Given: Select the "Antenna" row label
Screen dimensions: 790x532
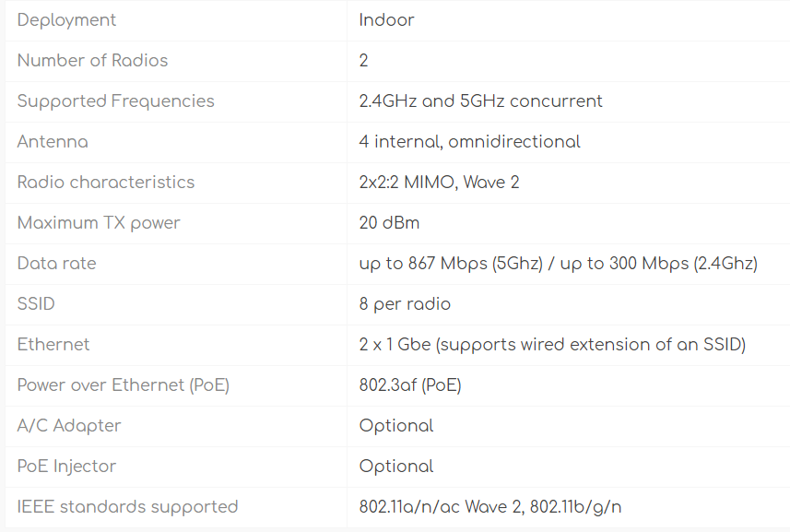Looking at the screenshot, I should (53, 142).
